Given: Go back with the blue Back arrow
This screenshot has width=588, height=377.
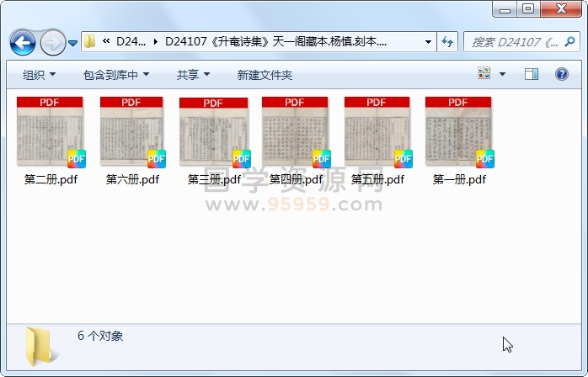Looking at the screenshot, I should pos(23,43).
